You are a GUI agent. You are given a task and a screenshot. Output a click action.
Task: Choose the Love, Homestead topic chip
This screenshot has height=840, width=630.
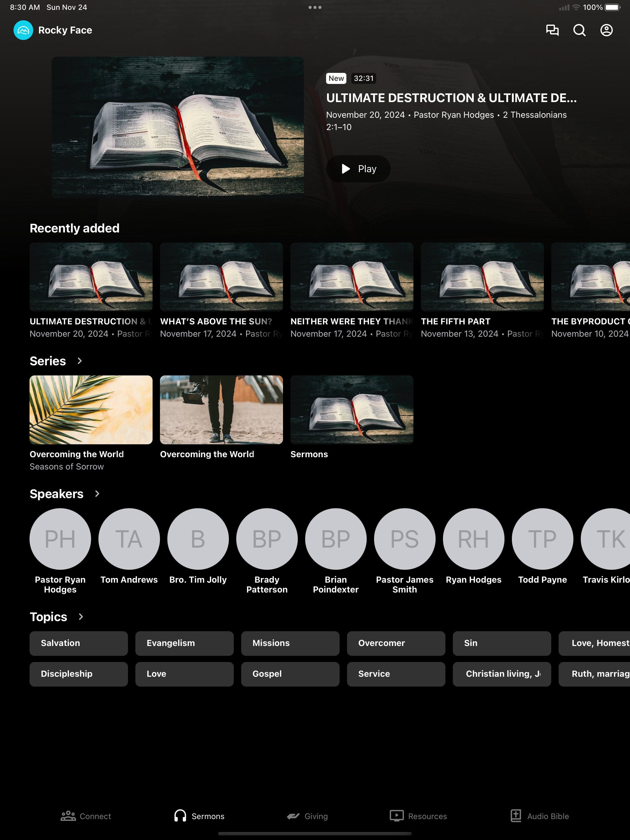point(594,643)
